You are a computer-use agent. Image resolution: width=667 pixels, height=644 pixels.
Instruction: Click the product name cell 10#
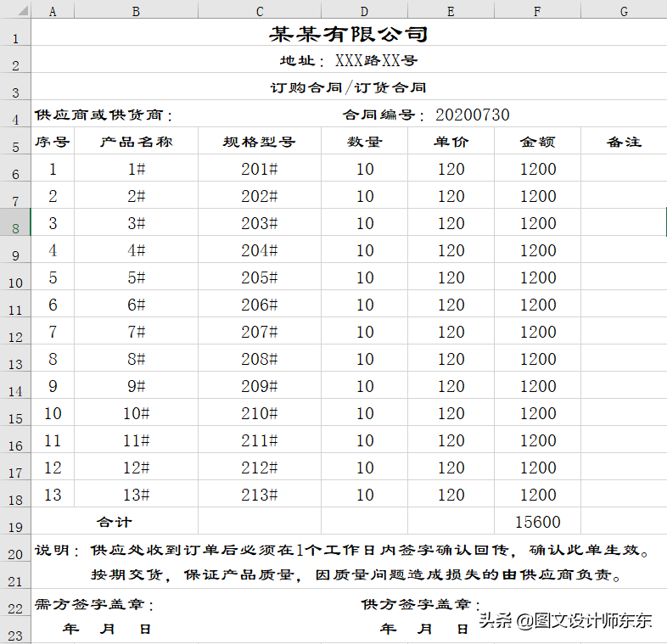(136, 412)
